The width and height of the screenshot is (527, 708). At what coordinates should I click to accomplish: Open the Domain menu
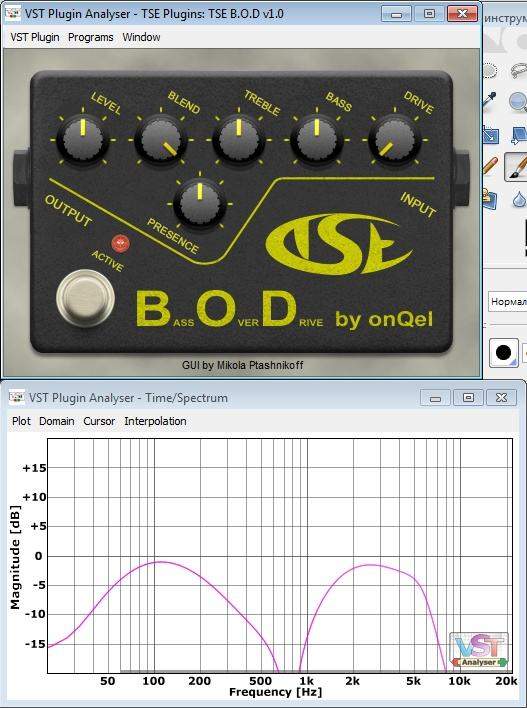click(x=57, y=421)
